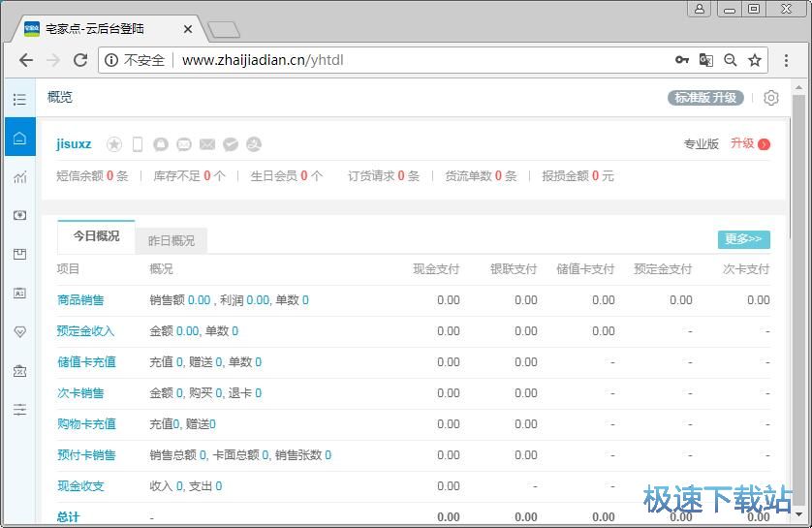Open the sliders settings sidebar icon
The width and height of the screenshot is (812, 528).
[x=19, y=409]
